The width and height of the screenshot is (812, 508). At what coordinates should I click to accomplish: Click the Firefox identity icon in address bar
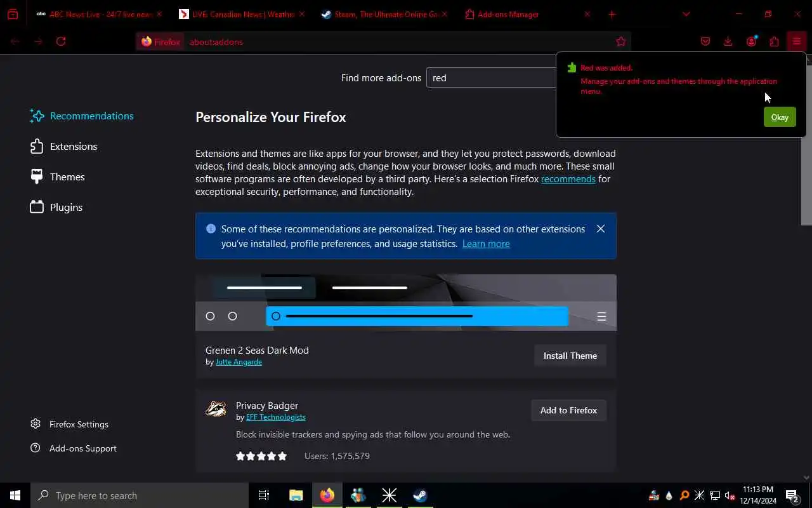point(161,42)
